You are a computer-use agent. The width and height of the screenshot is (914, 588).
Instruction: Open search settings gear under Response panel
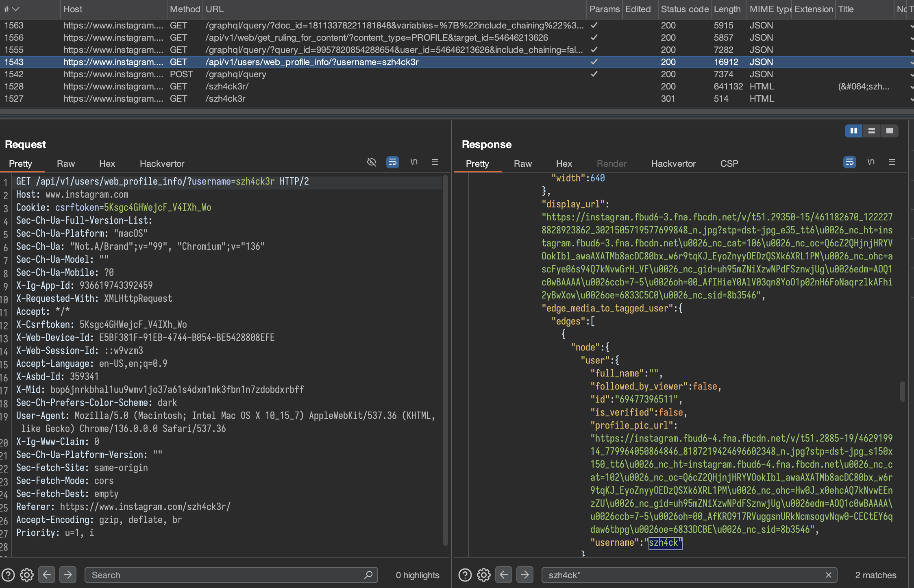tap(484, 575)
